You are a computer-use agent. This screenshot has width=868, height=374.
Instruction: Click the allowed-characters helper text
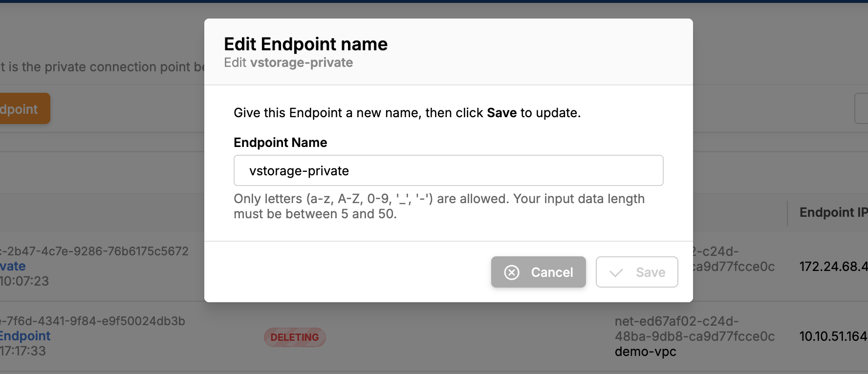point(439,206)
